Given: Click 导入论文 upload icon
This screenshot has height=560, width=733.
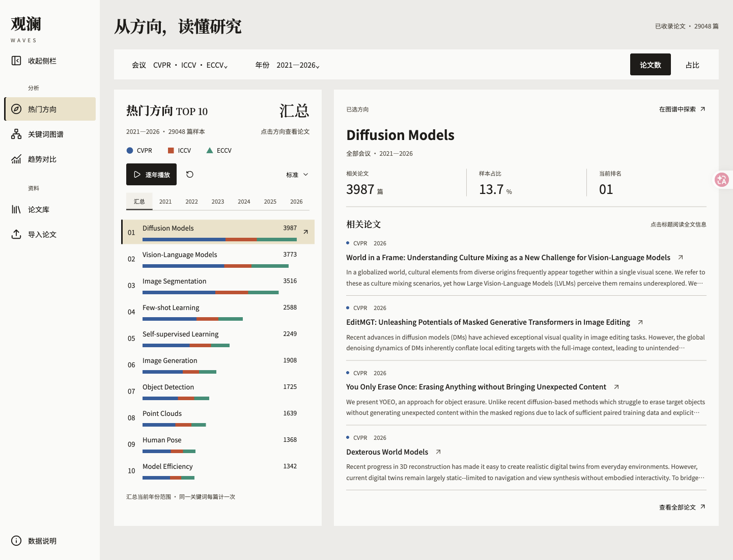Looking at the screenshot, I should pyautogui.click(x=16, y=234).
